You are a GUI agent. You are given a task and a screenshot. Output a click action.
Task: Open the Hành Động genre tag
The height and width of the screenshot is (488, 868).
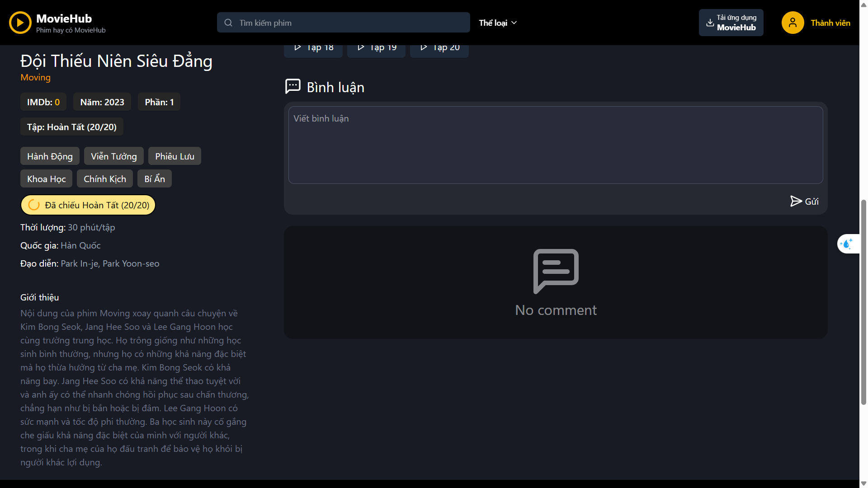pos(50,156)
